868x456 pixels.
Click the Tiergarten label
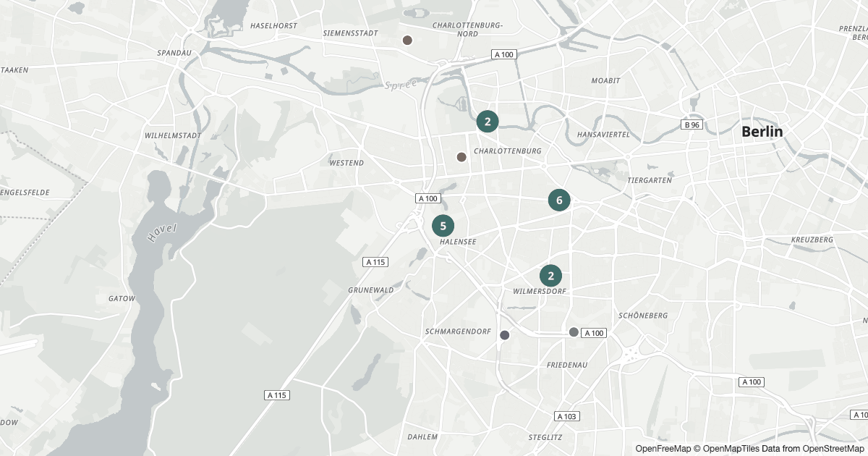click(x=650, y=180)
